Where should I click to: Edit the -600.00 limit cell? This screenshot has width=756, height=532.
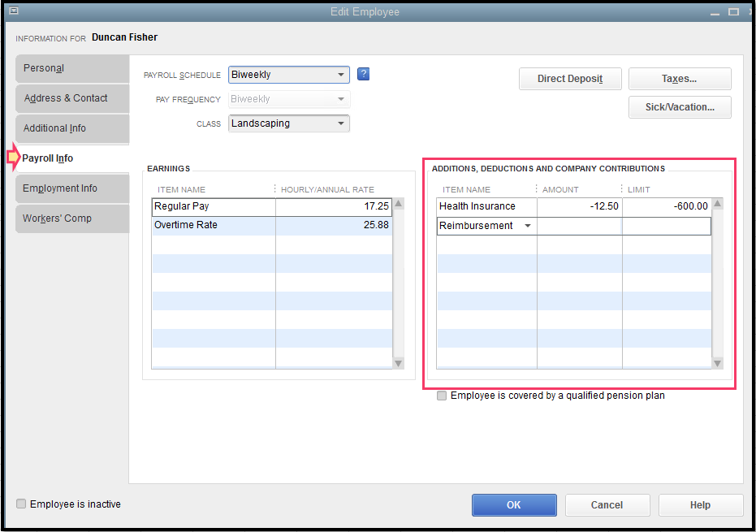pos(667,206)
